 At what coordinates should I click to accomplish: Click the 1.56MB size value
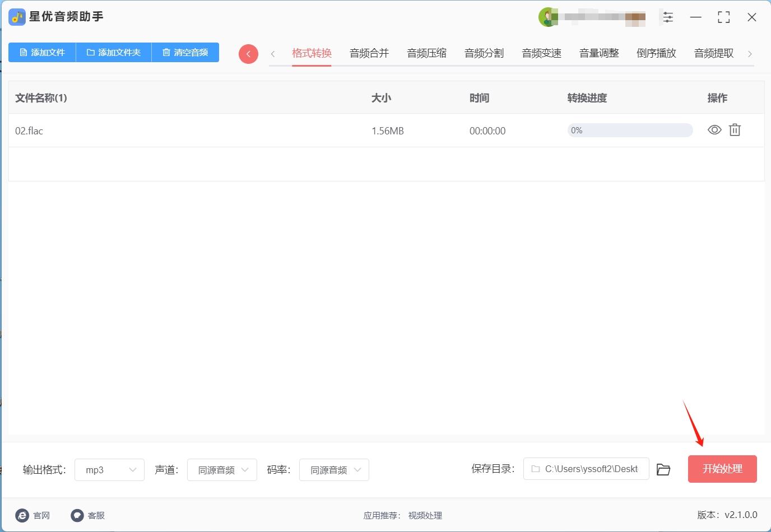pyautogui.click(x=388, y=130)
